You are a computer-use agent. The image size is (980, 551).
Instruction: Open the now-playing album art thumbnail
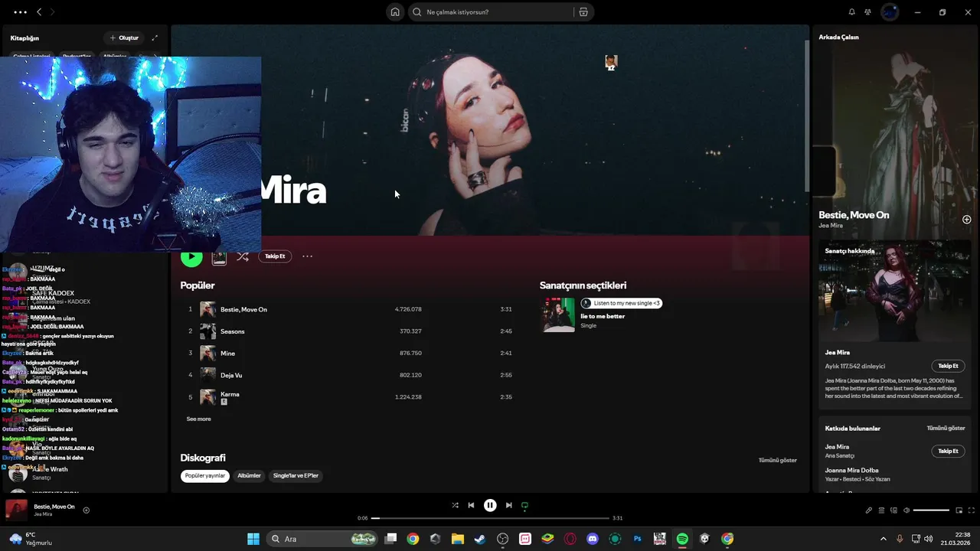[x=17, y=510]
